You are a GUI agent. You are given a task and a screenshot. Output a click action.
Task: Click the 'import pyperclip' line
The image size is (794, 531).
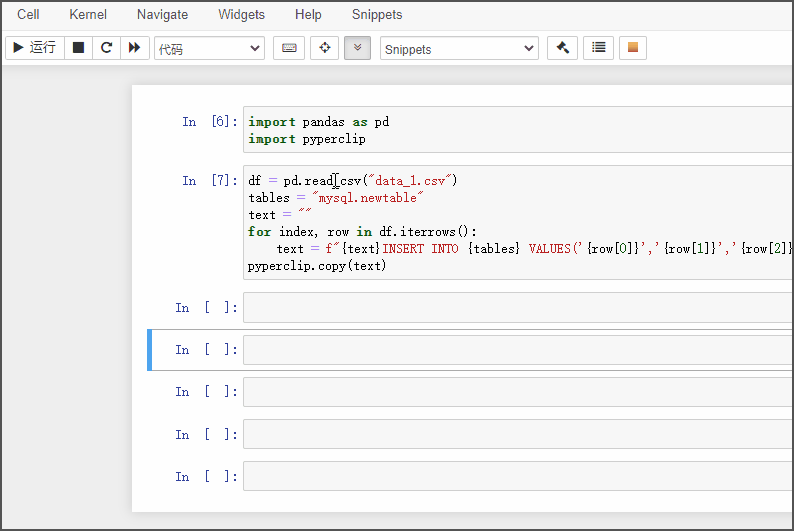click(x=307, y=139)
